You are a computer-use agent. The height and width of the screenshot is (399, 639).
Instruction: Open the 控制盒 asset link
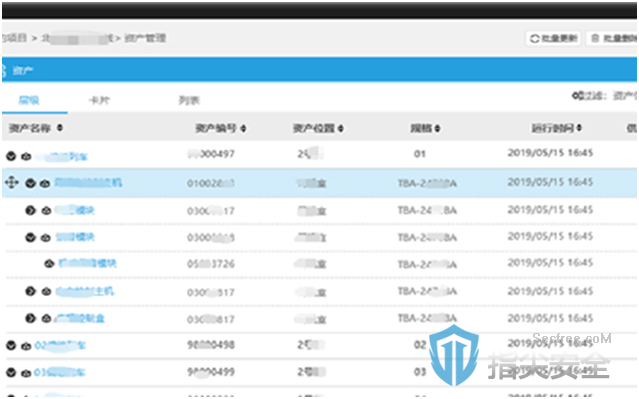(x=79, y=318)
